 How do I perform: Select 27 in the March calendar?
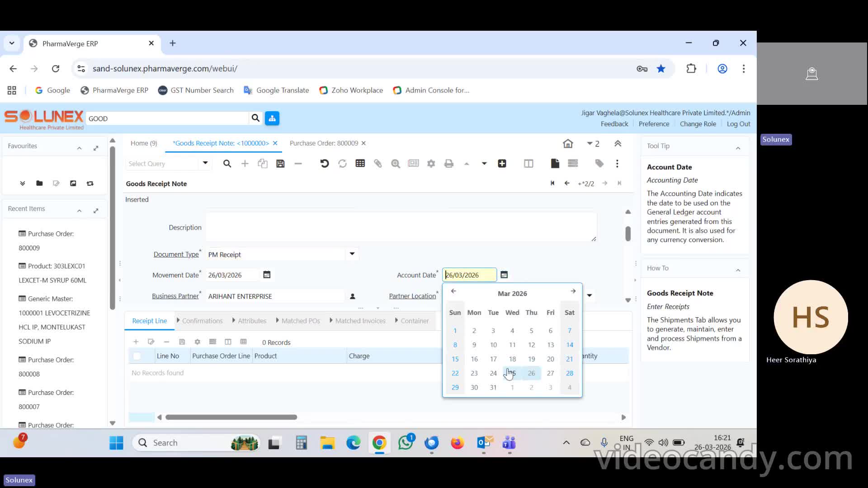(x=550, y=373)
